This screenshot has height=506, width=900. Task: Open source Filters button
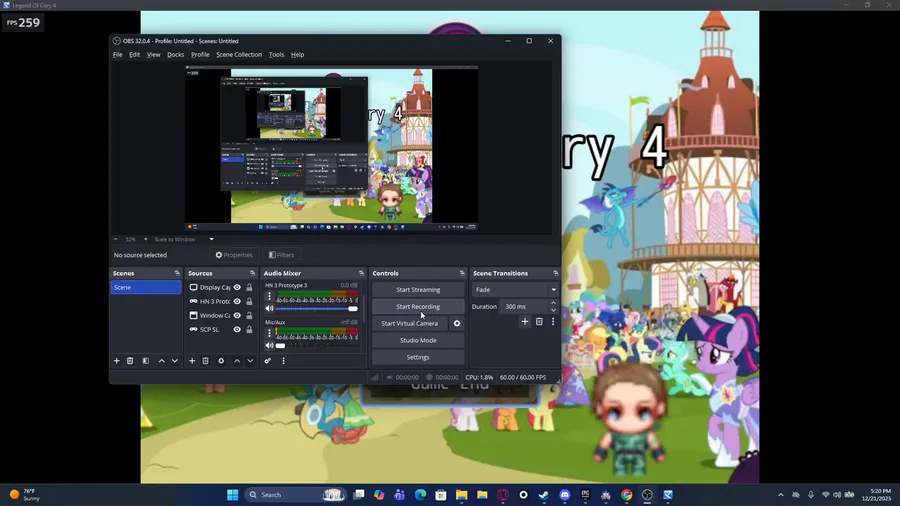pos(282,255)
